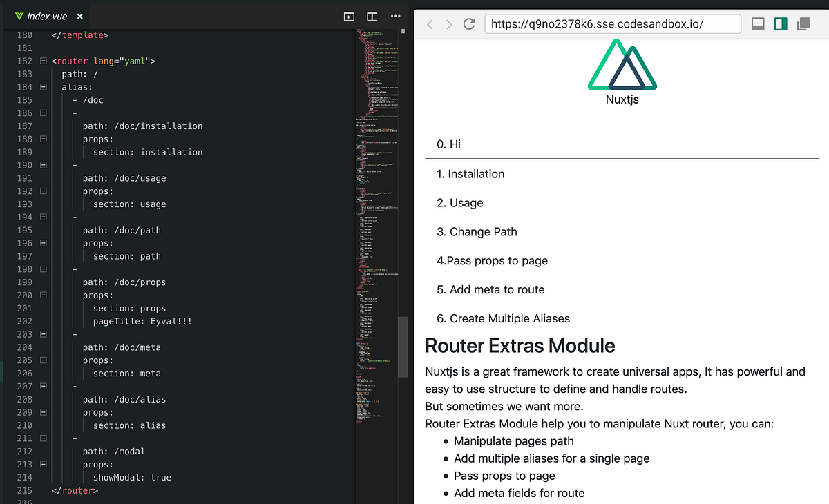Screen dimensions: 829x504
Task: Open the duplicate preview window icon
Action: (803, 23)
